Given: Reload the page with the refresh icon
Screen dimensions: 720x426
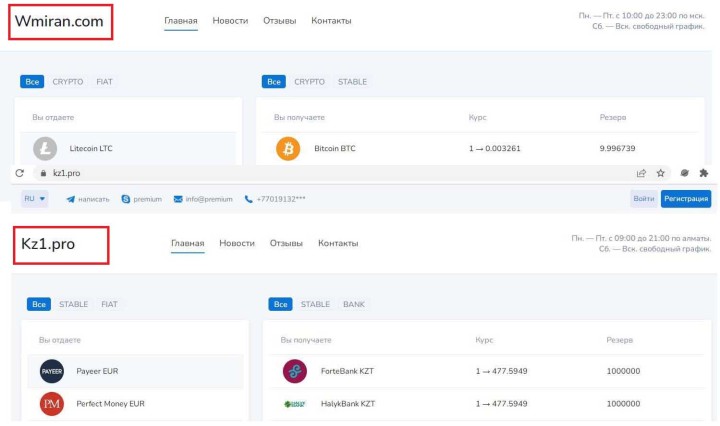Looking at the screenshot, I should [20, 173].
